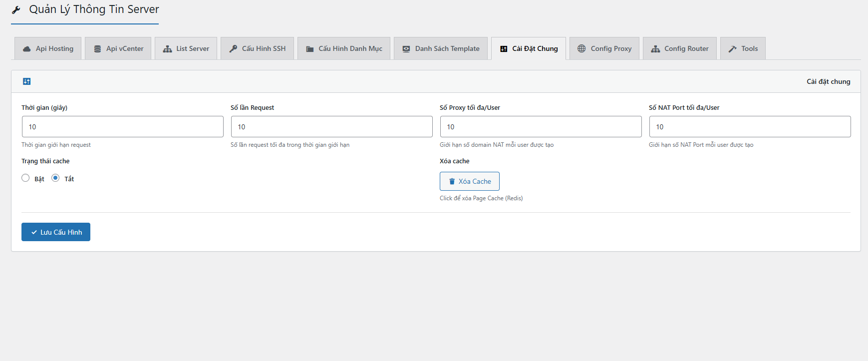
Task: Select the Tắt cache radio button
Action: pyautogui.click(x=55, y=178)
